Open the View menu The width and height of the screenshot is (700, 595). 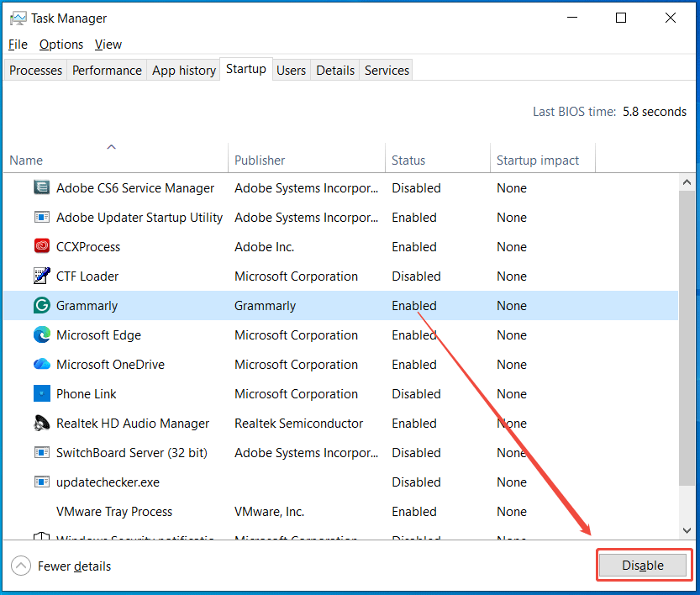[108, 44]
